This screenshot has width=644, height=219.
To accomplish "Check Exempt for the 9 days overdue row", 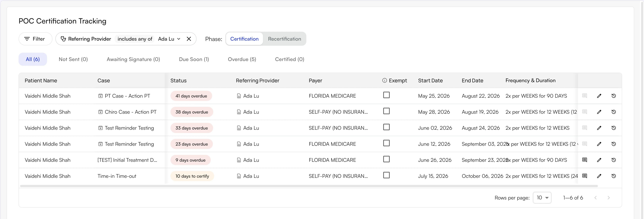I will point(386,159).
